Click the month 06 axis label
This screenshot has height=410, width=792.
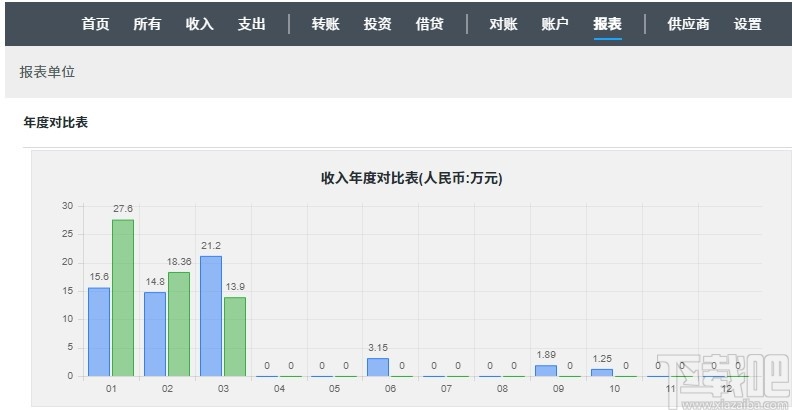390,389
